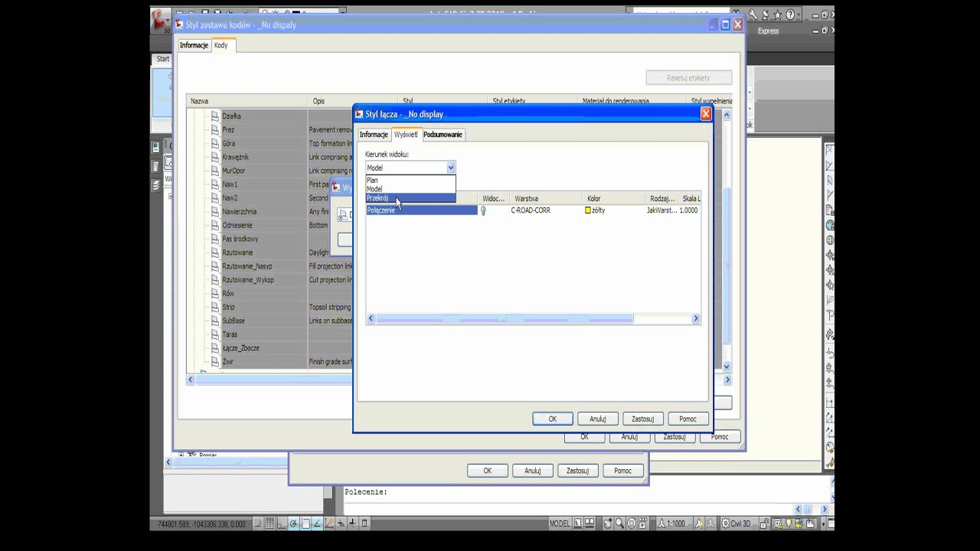980x551 pixels.
Task: Click Pomoc in Styl łącza dialog
Action: [688, 419]
